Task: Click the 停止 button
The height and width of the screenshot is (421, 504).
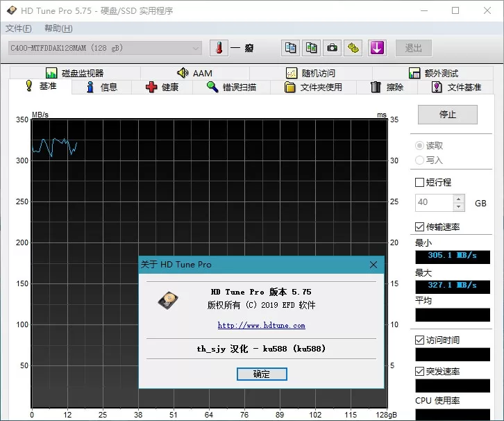Action: (x=448, y=115)
